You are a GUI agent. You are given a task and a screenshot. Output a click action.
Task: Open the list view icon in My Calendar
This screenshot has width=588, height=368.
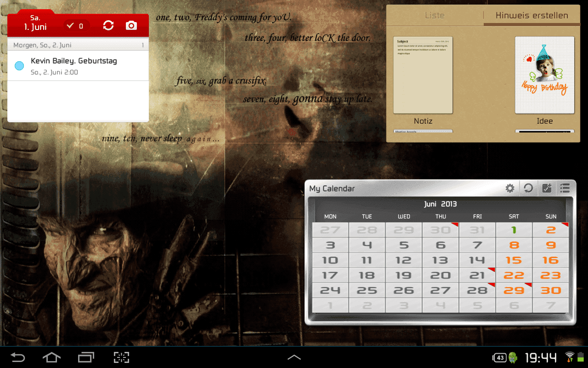point(565,188)
